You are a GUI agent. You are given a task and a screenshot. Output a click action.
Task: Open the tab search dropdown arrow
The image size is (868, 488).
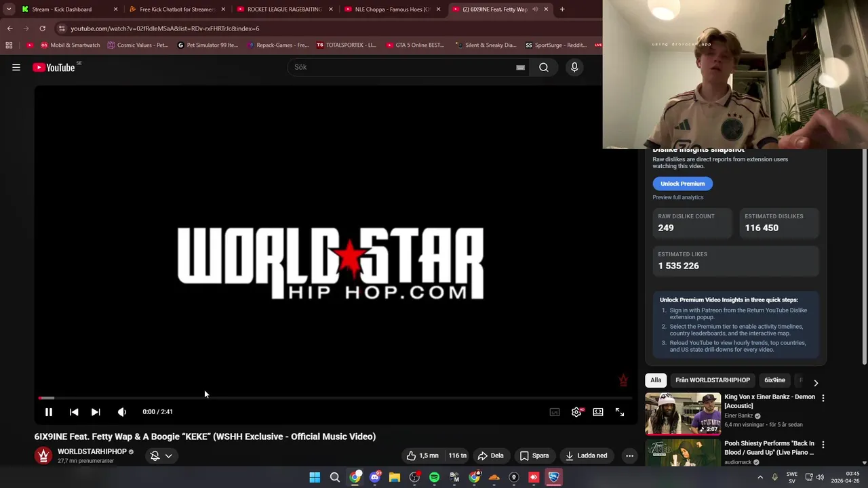click(9, 9)
